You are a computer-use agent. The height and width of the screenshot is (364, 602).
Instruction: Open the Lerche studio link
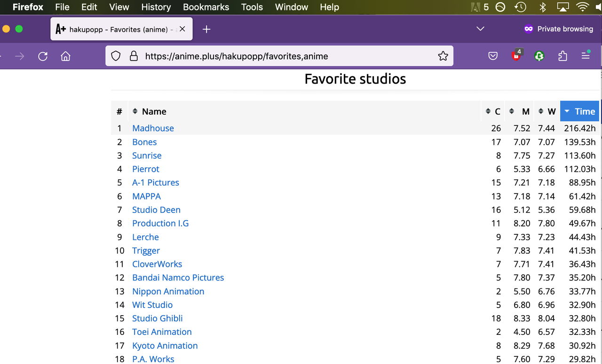pos(145,237)
